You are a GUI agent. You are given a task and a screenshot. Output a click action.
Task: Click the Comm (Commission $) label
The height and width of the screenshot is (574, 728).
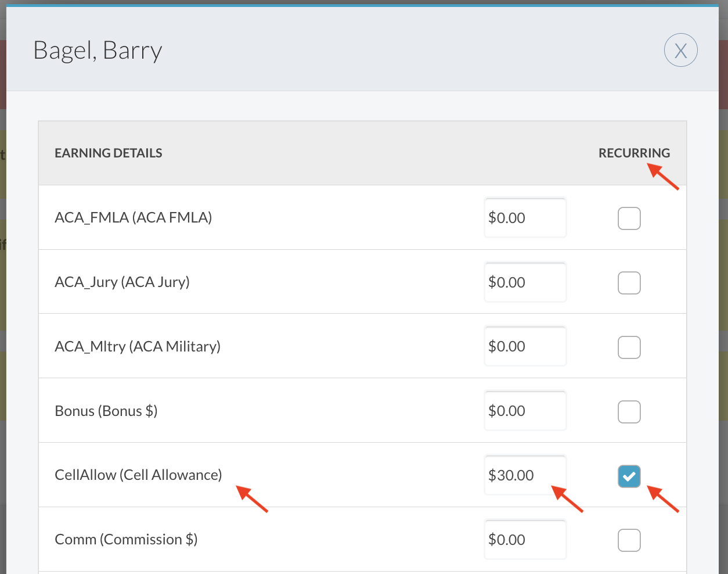point(126,540)
